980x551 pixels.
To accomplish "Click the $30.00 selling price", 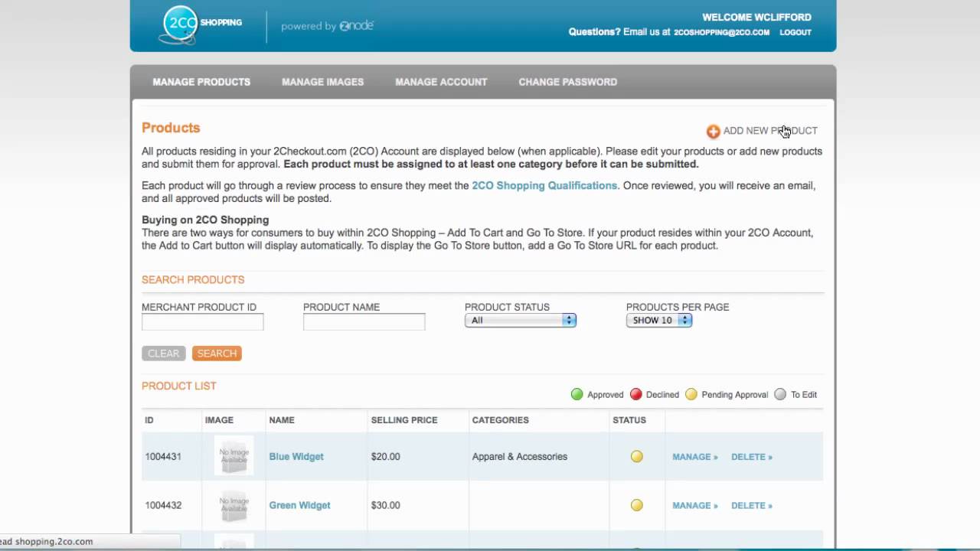I will (385, 505).
